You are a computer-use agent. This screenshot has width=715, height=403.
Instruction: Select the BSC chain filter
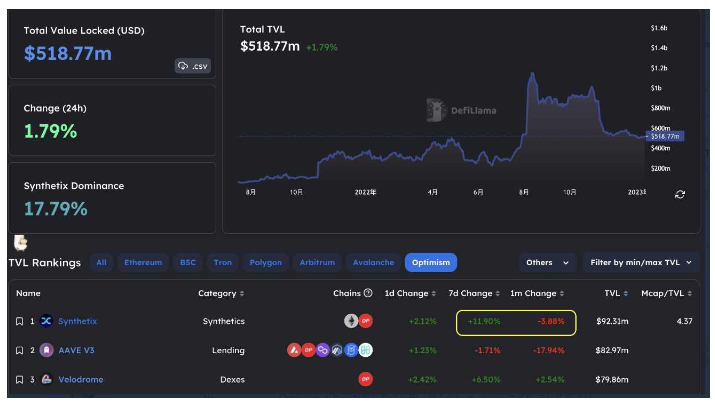(x=187, y=263)
